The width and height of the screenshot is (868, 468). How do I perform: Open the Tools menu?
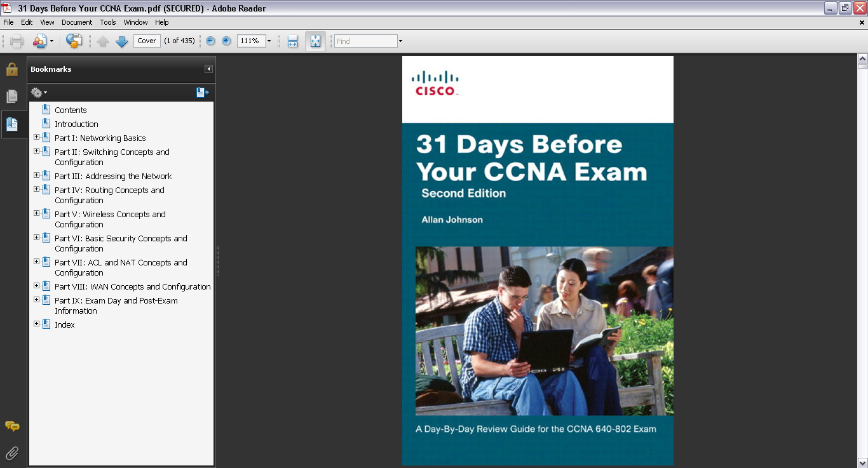(x=108, y=22)
